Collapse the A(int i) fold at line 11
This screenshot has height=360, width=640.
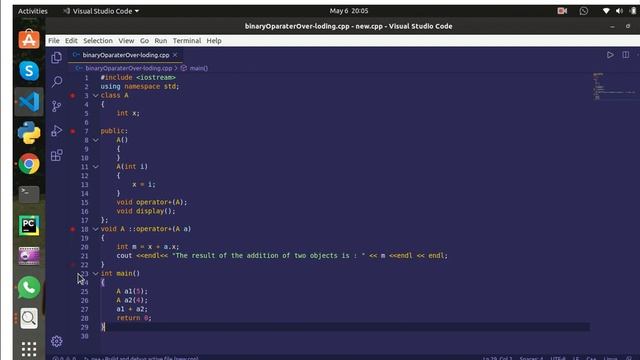click(x=96, y=167)
